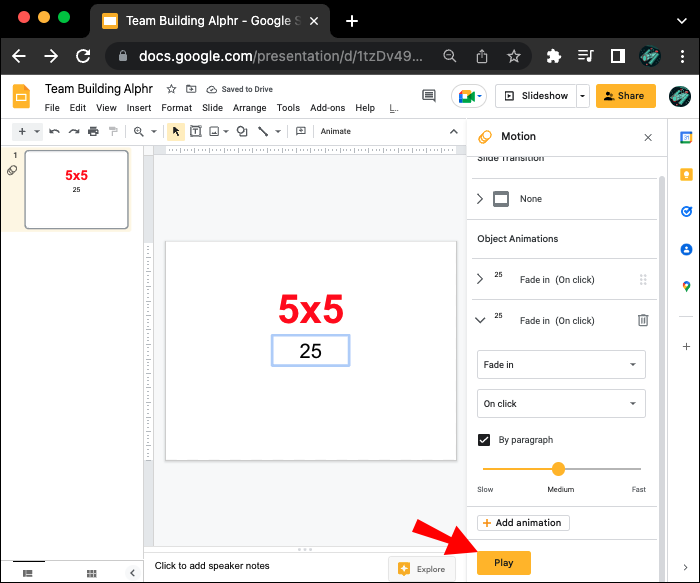Screen dimensions: 700x583
Task: Star the Team Building Alphr presentation
Action: coord(171,89)
